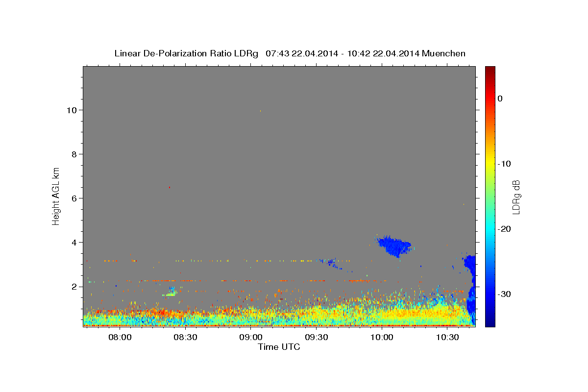Select the 08:30 time tick label
Viewport: 588px width, 392px height.
[185, 338]
